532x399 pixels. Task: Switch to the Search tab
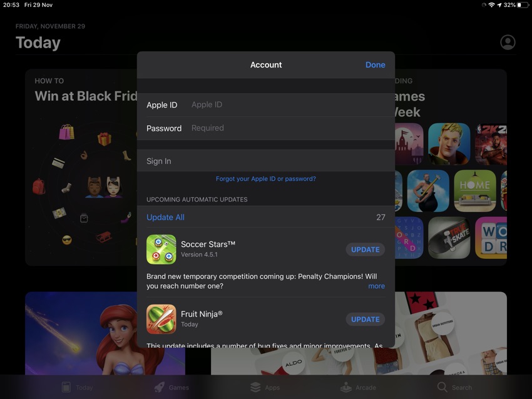[x=454, y=387]
